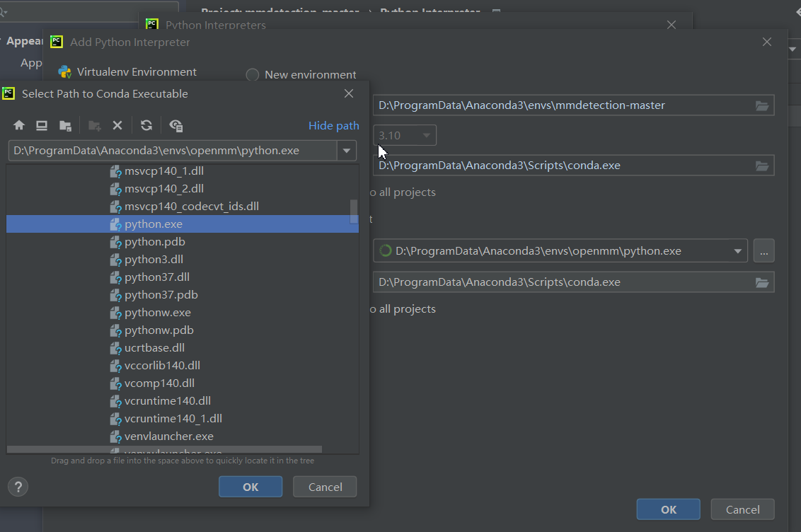Viewport: 801px width, 532px height.
Task: Select python37.dll file
Action: 157,277
